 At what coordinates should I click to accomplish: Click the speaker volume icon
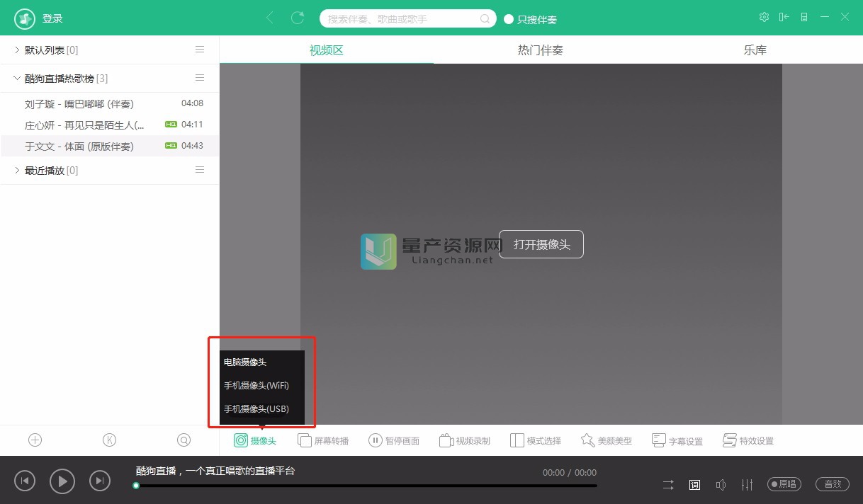pyautogui.click(x=721, y=485)
